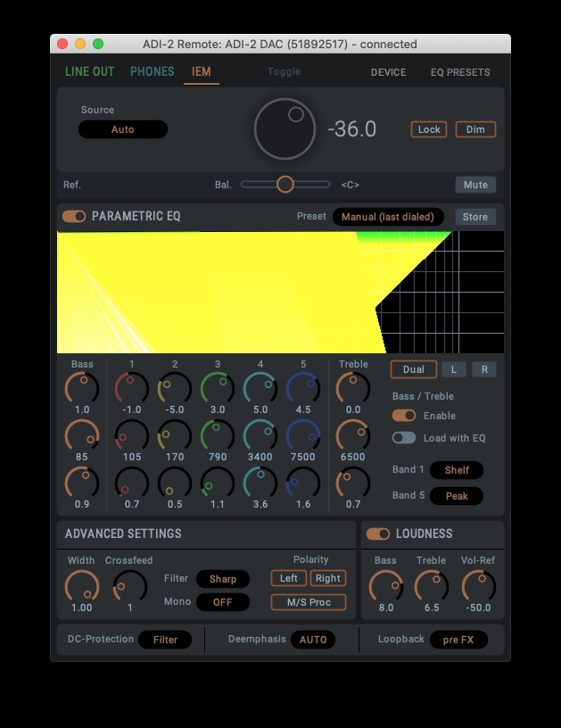Click Band 3 gain knob showing 3.0
This screenshot has height=728, width=561.
(218, 388)
